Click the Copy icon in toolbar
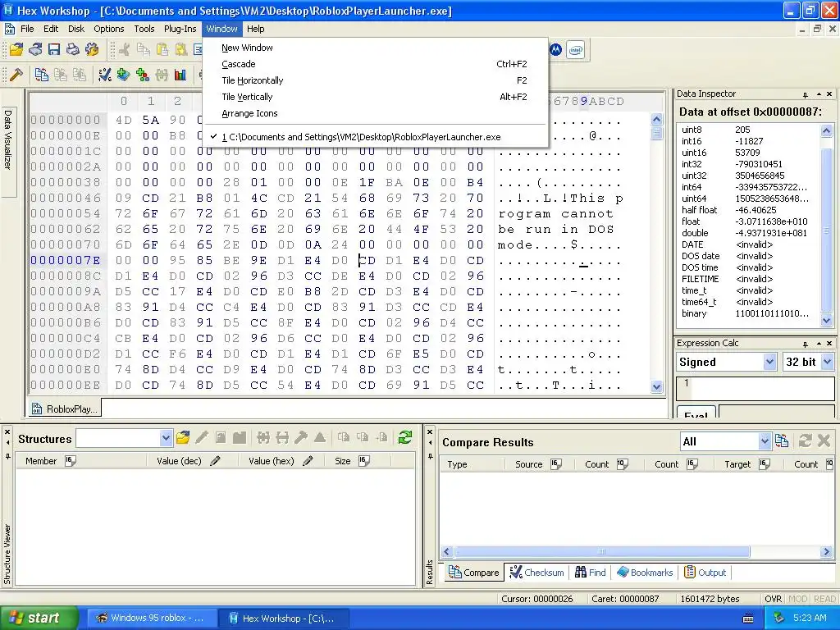Screen dimensions: 840x630 (144, 50)
